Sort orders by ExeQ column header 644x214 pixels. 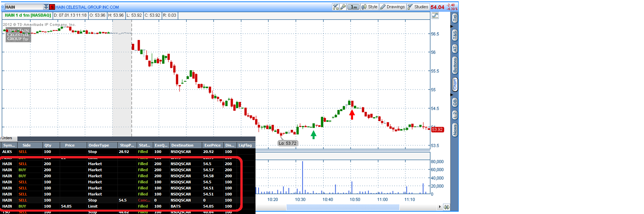(x=161, y=145)
